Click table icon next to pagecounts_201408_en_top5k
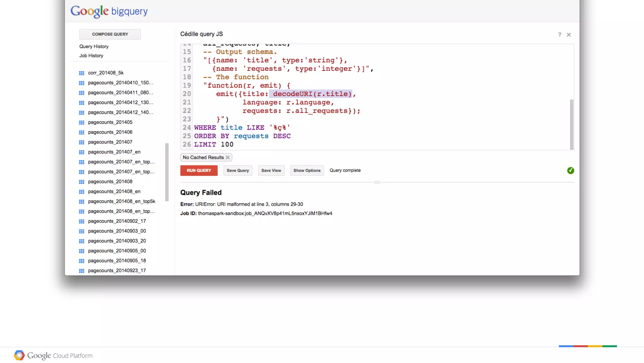Image resolution: width=644 pixels, height=363 pixels. [x=81, y=201]
